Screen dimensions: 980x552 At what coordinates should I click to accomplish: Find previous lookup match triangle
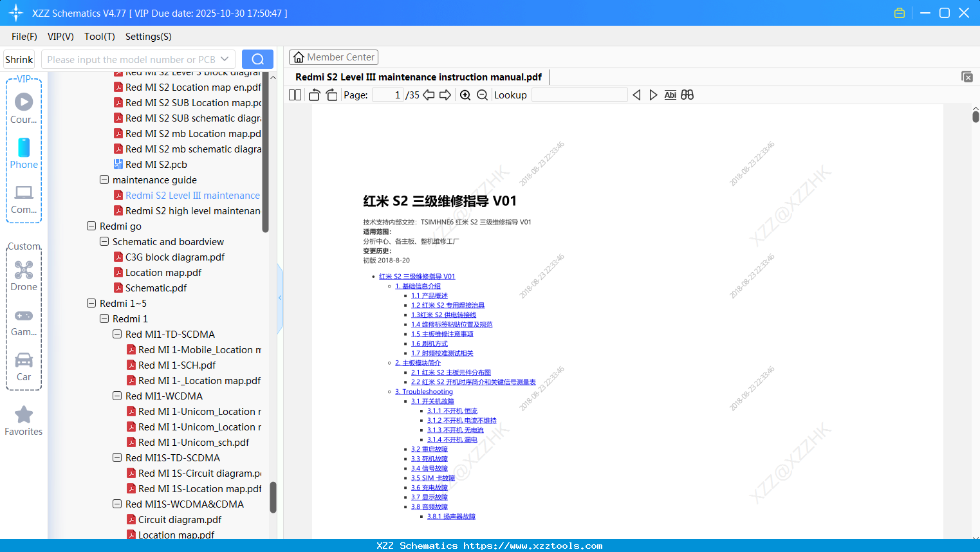(x=636, y=95)
